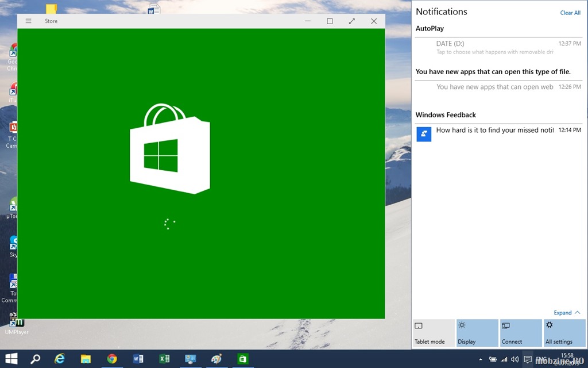
Task: Open the volume speaker tray icon
Action: click(x=515, y=359)
